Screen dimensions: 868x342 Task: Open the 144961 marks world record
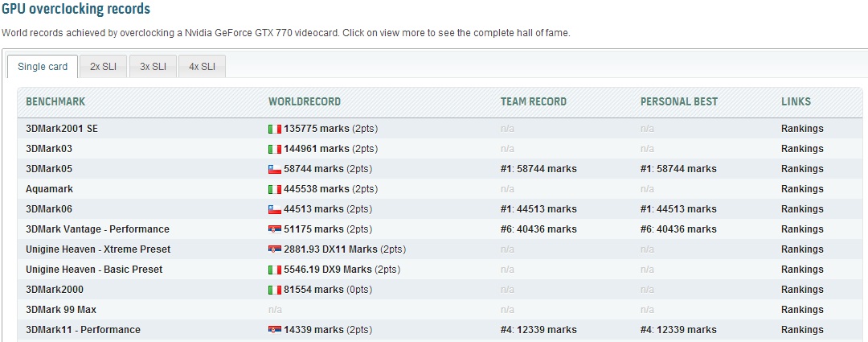(x=317, y=149)
